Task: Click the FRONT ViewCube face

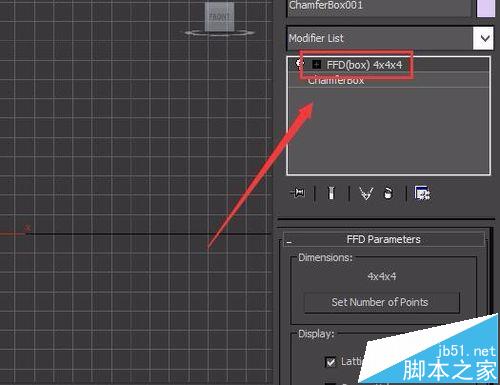Action: tap(219, 17)
